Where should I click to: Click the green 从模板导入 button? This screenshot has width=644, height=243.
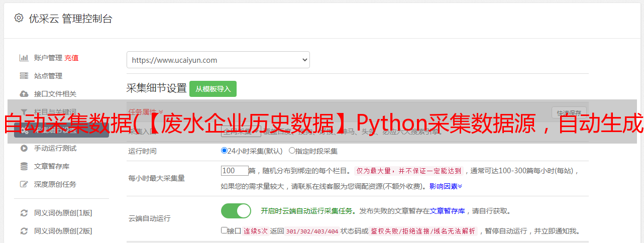tap(213, 89)
